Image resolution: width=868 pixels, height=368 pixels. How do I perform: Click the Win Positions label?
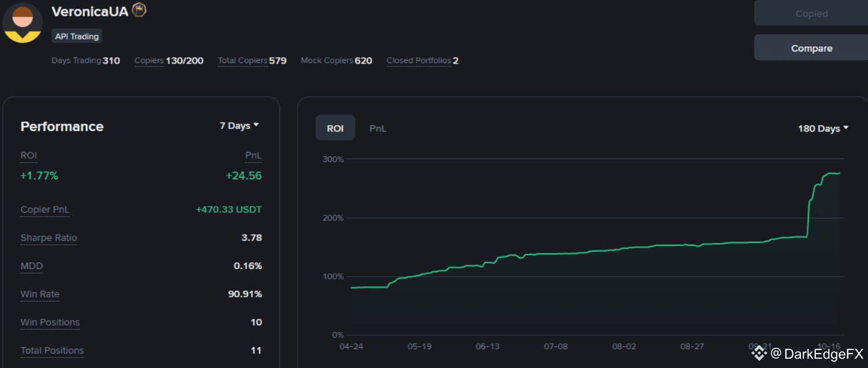(x=50, y=322)
